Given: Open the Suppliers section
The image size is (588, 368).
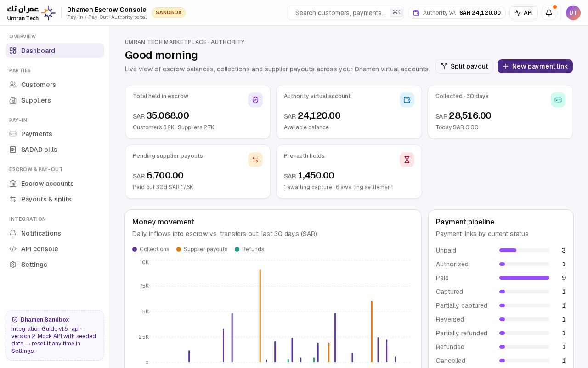Looking at the screenshot, I should (55, 100).
